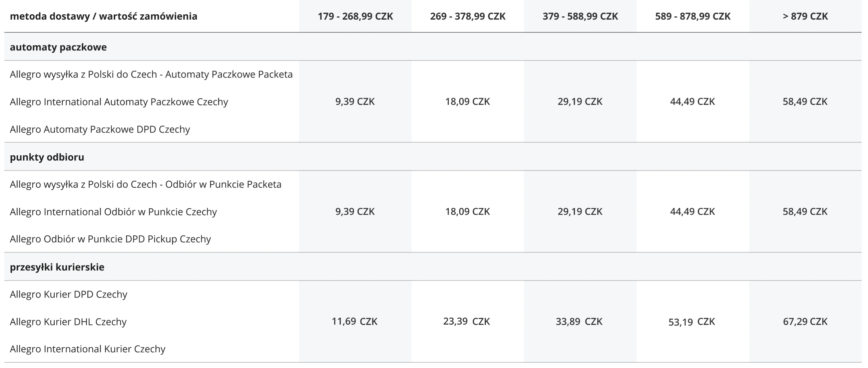Select 'Allegro International Automaty Paczkowe Czechy' row text

click(x=119, y=102)
